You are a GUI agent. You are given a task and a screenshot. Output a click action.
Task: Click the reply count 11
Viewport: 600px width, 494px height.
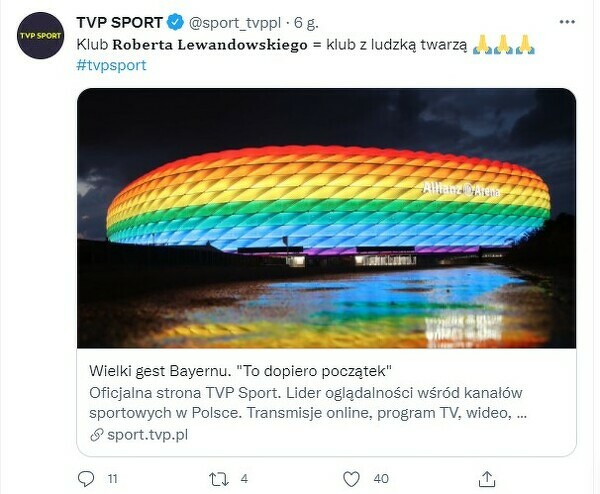click(x=112, y=479)
